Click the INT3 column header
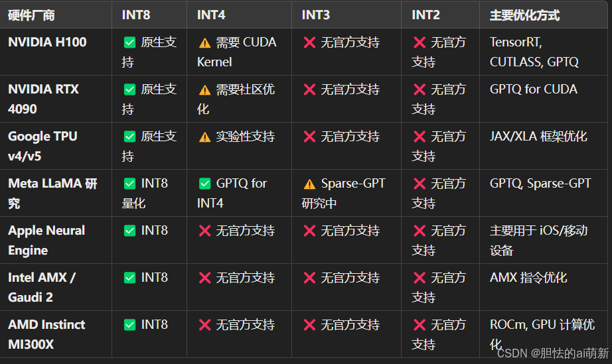 tap(316, 15)
